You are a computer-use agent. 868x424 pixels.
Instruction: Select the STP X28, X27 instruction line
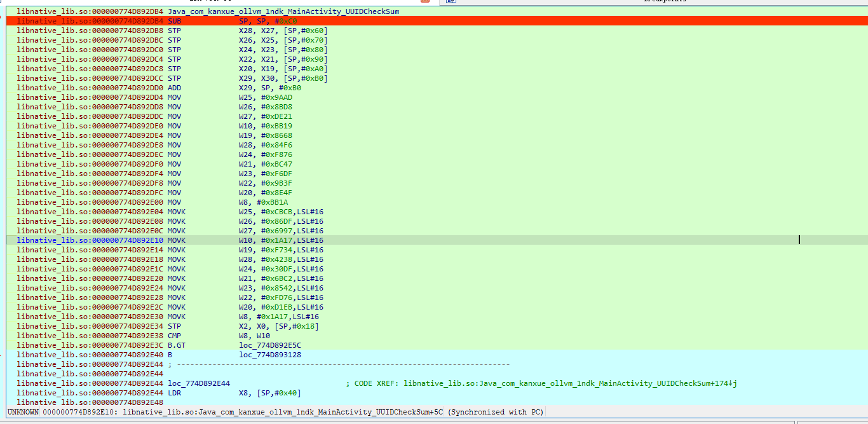pos(172,31)
